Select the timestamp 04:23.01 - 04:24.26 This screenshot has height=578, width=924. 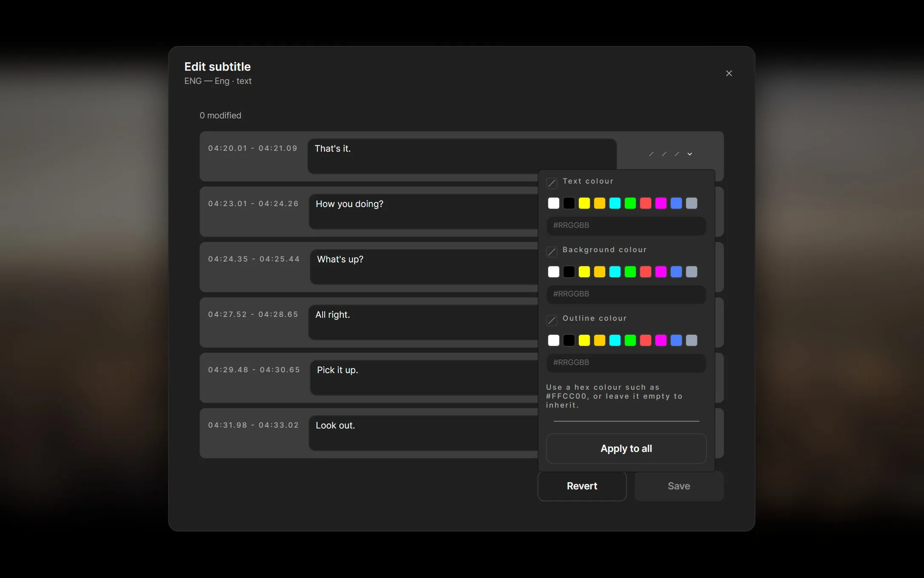tap(253, 204)
